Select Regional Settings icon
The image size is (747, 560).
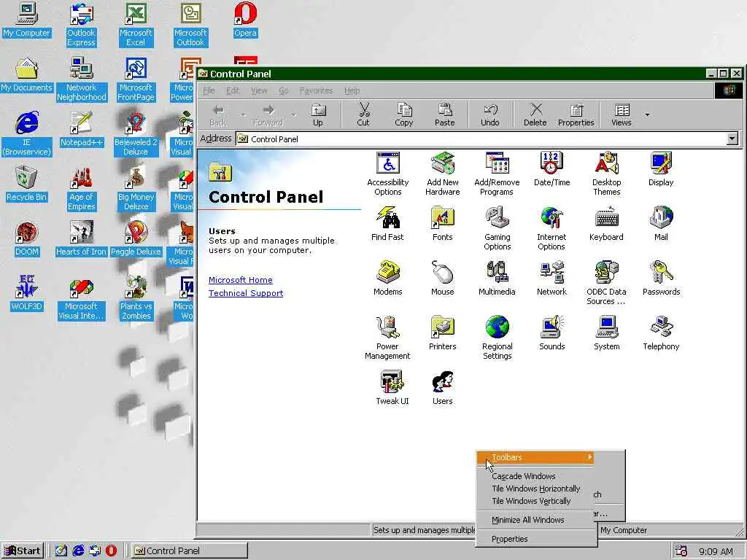click(497, 338)
